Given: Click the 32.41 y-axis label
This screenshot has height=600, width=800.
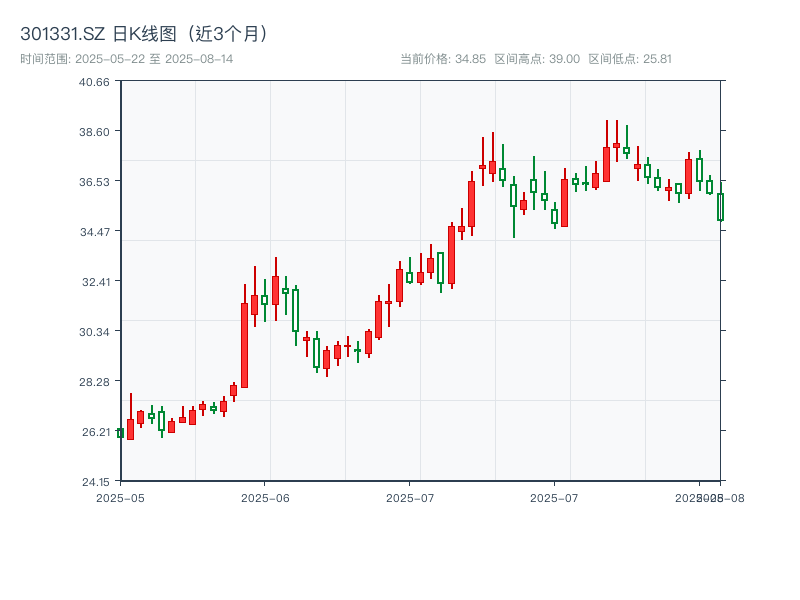Looking at the screenshot, I should (x=96, y=282).
